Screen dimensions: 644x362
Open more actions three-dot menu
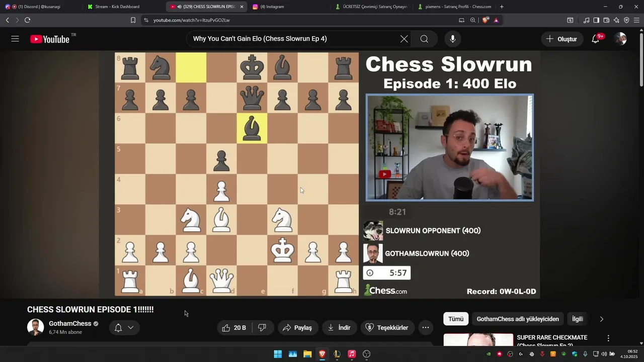[x=426, y=327]
